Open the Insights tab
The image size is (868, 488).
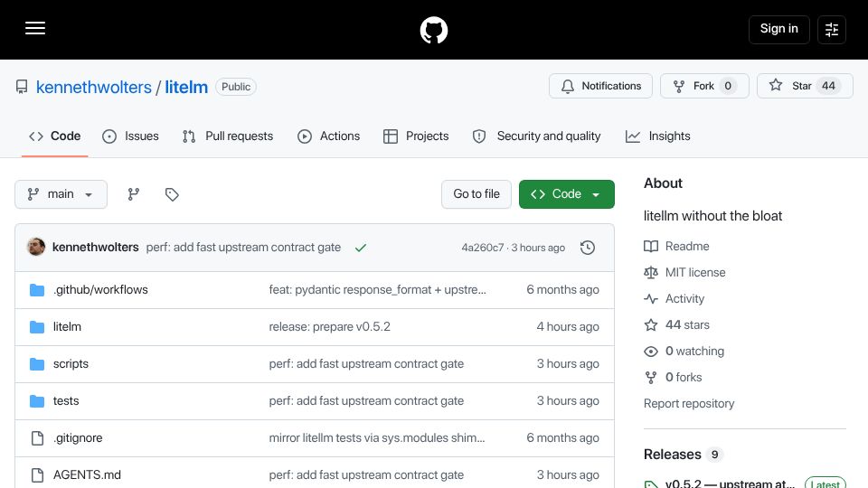(x=657, y=136)
